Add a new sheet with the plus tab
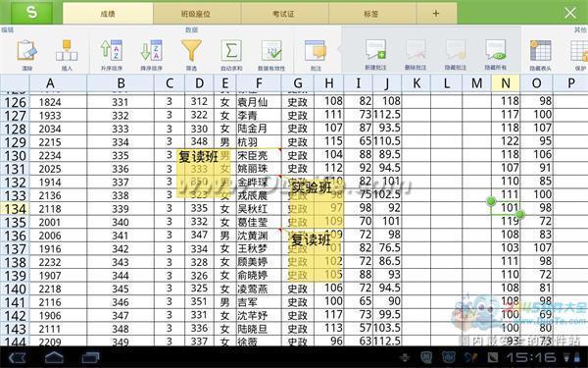 (x=436, y=14)
